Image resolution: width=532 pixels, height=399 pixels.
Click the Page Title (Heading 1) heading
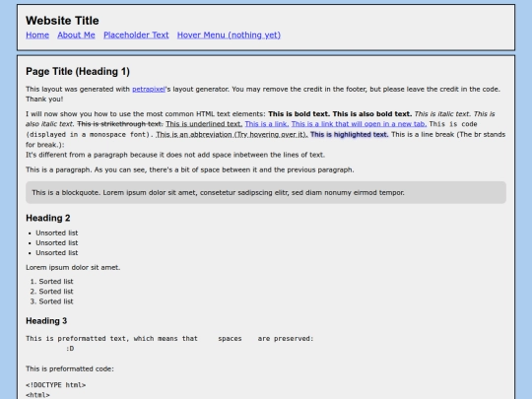coord(78,71)
